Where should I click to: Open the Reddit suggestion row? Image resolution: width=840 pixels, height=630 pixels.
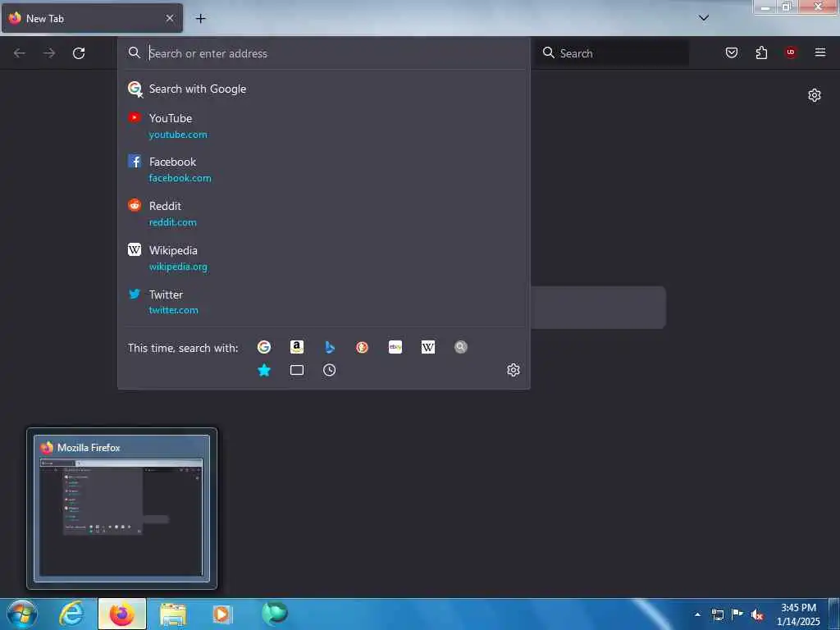(323, 214)
